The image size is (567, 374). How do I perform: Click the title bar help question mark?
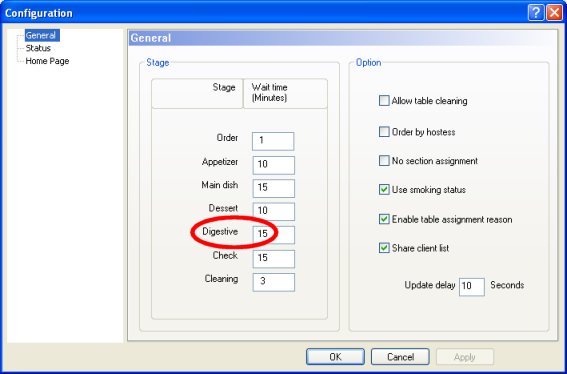(536, 13)
